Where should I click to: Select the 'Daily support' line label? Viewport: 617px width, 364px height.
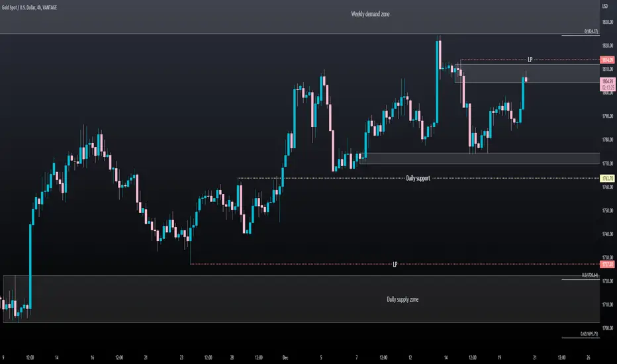point(418,178)
